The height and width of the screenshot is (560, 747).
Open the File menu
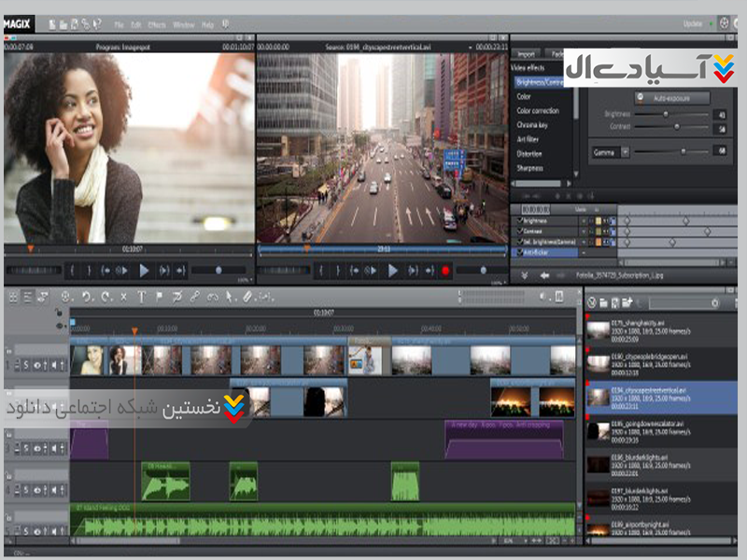pyautogui.click(x=120, y=23)
